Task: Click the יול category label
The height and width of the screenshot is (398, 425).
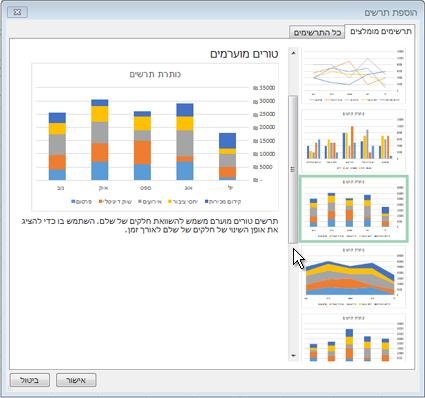Action: [x=231, y=188]
